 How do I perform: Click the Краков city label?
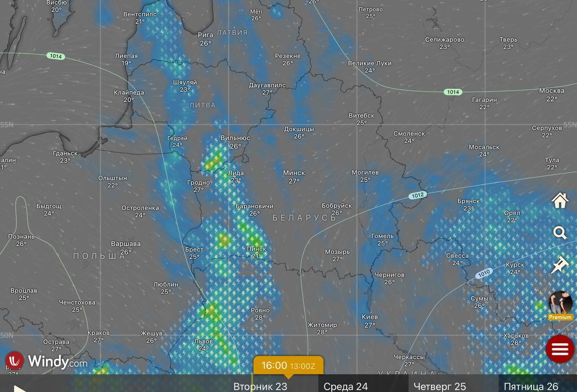pyautogui.click(x=98, y=333)
